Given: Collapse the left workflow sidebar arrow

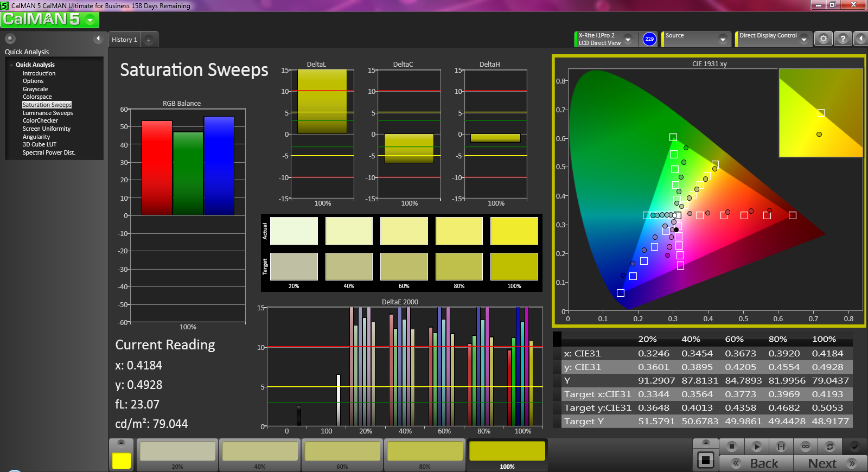Looking at the screenshot, I should point(98,39).
